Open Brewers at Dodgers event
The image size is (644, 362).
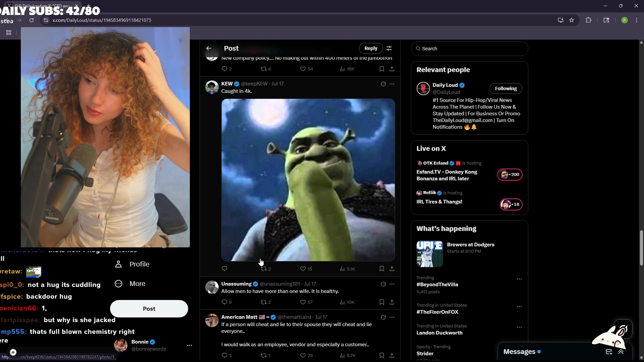pos(469,254)
